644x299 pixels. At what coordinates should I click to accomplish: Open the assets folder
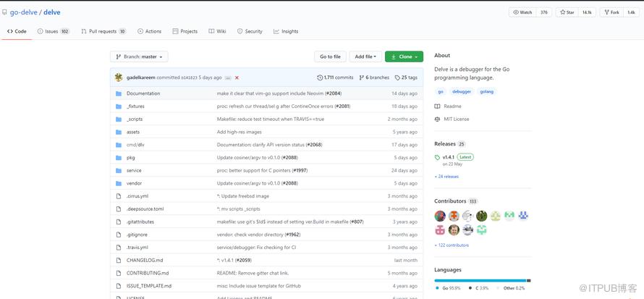point(133,132)
